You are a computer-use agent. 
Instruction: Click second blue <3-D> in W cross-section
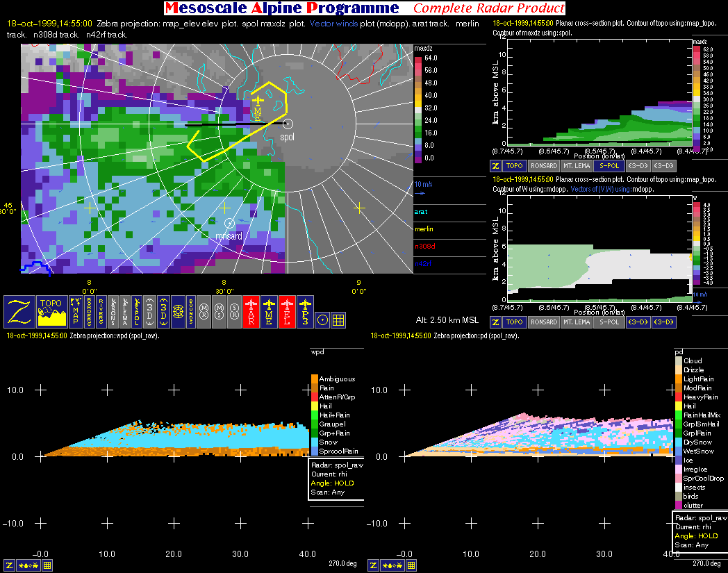663,322
